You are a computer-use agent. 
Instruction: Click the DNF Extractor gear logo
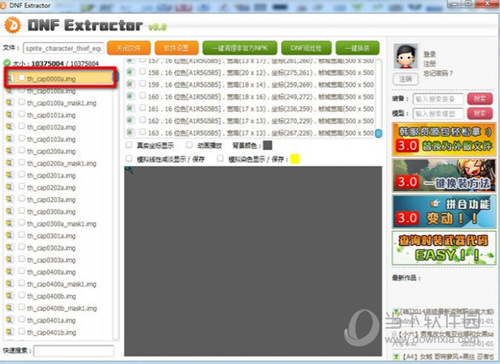pos(13,25)
